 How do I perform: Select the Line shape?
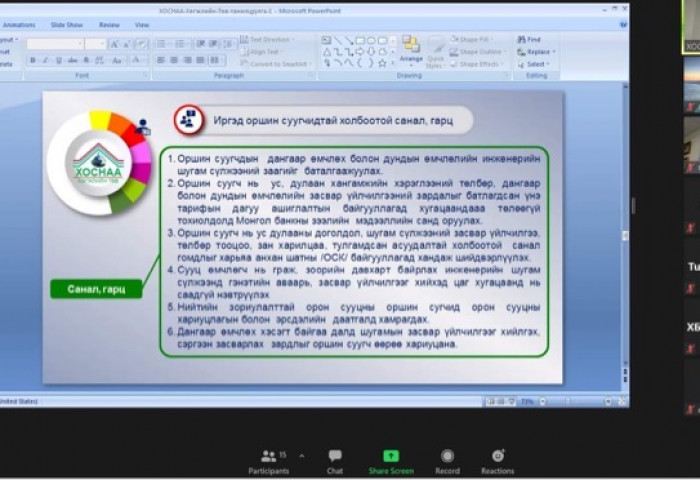(338, 41)
